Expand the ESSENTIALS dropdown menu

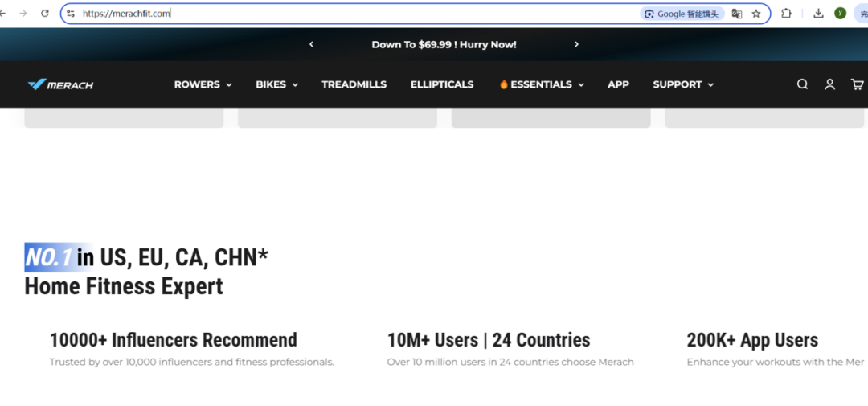coord(541,84)
